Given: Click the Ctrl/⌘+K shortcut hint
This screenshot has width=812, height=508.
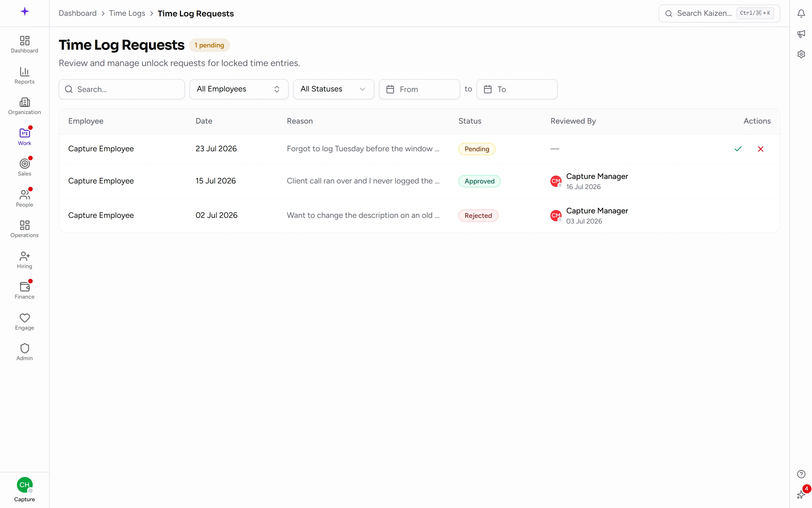Looking at the screenshot, I should point(755,14).
